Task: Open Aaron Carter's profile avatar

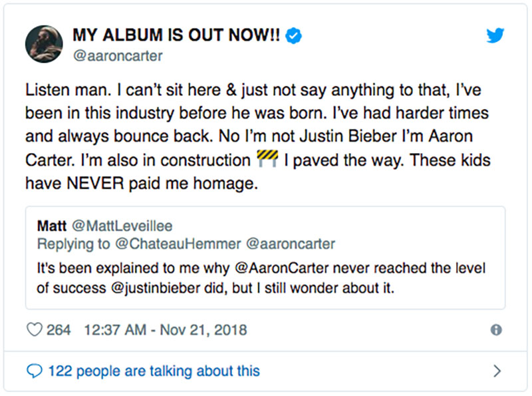Action: point(44,42)
